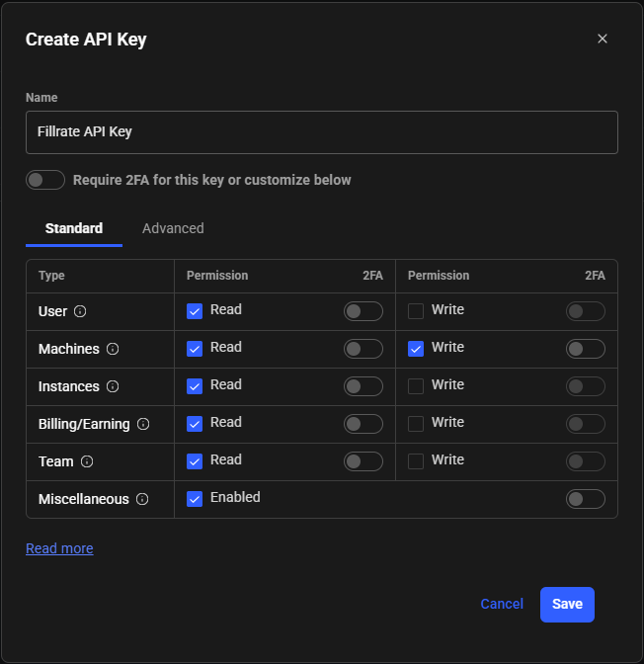Image resolution: width=644 pixels, height=664 pixels.
Task: Enable 2FA for Instances Read
Action: coord(363,386)
